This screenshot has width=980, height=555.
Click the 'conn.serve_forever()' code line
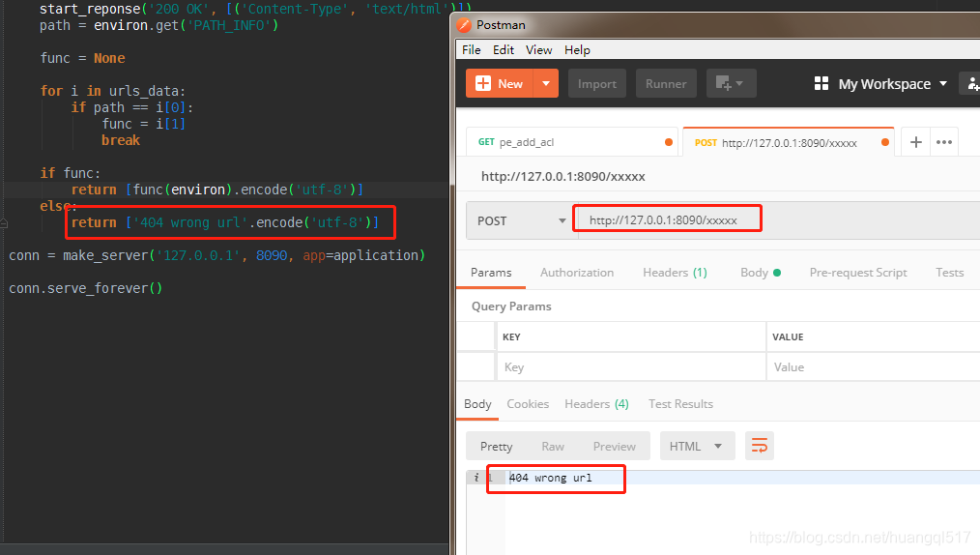point(86,289)
